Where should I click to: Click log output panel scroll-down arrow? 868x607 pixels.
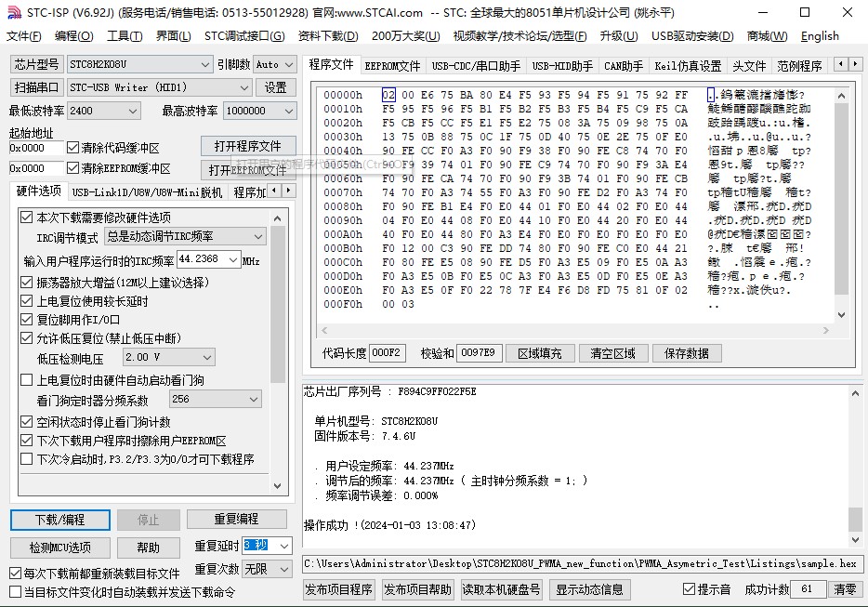pos(855,539)
